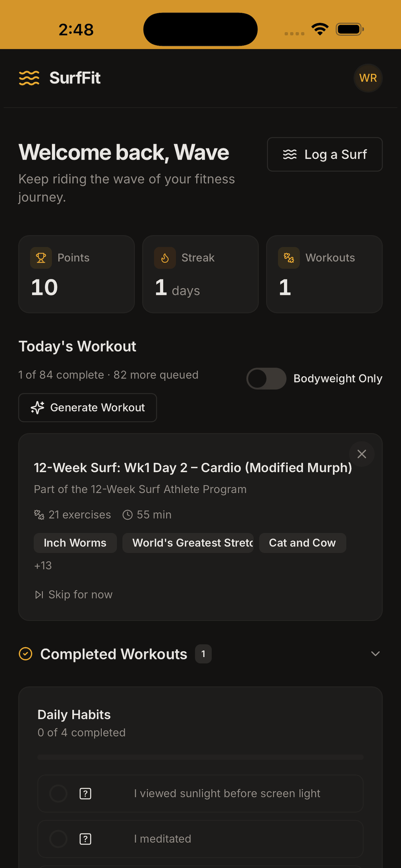Tap the wifi status icon
401x868 pixels.
pos(320,29)
